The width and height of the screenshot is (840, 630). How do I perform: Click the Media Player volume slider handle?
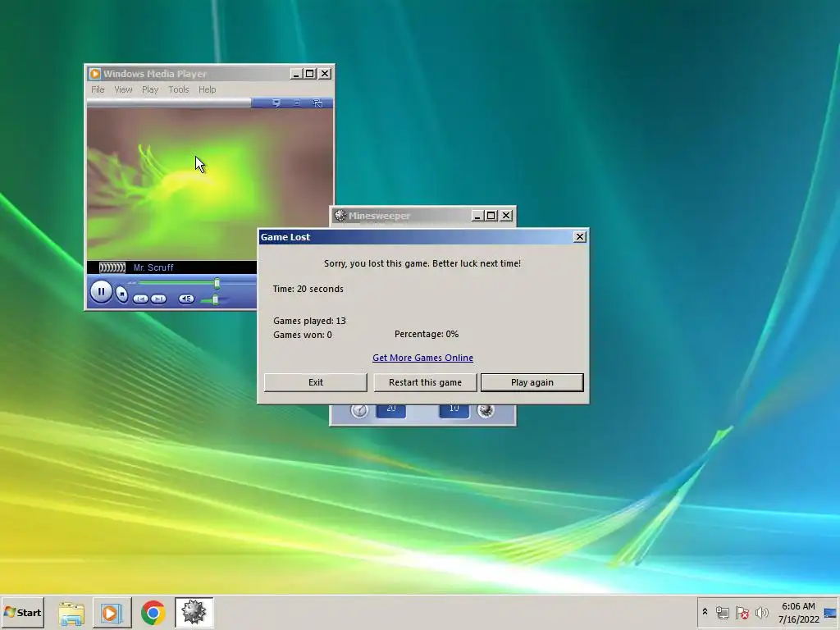216,299
